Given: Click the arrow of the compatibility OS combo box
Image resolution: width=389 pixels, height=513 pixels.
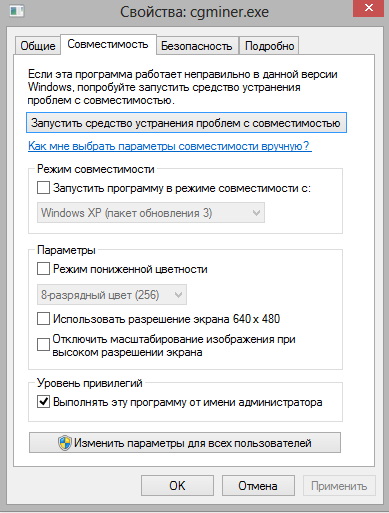Looking at the screenshot, I should coord(256,213).
